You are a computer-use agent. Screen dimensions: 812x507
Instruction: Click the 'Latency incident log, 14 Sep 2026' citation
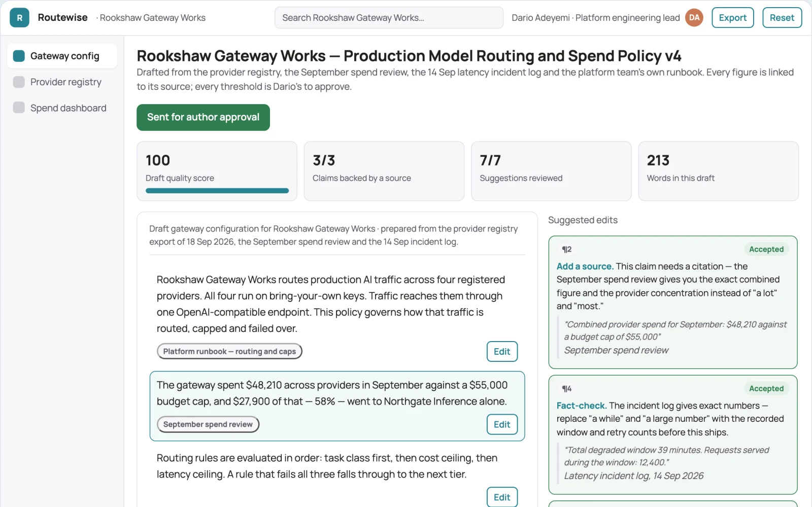click(634, 476)
